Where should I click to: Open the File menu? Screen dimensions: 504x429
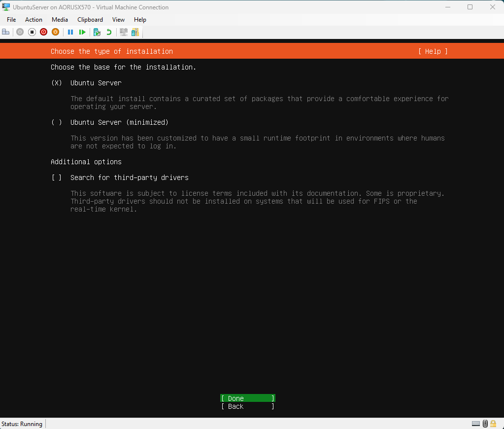11,20
